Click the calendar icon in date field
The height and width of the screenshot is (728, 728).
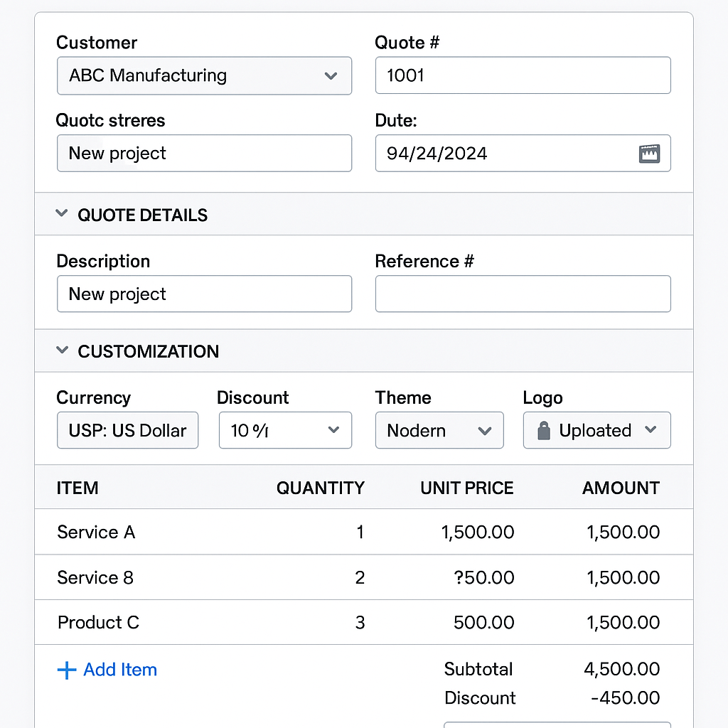tap(649, 154)
